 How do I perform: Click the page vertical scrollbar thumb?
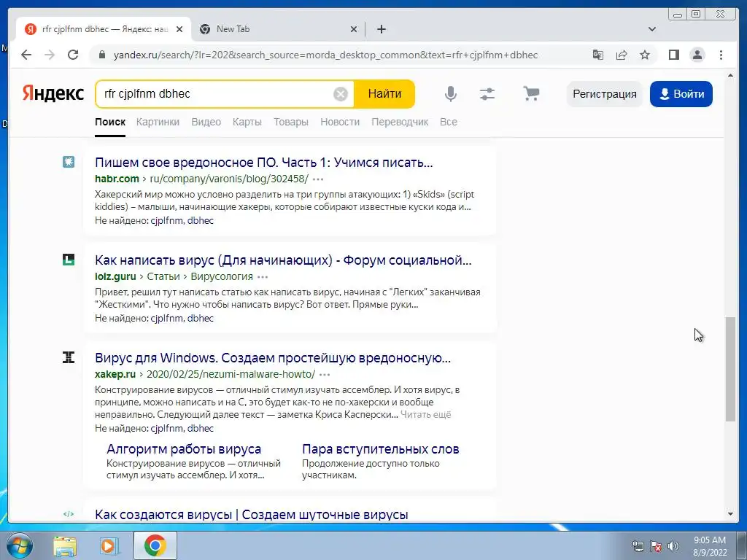pyautogui.click(x=730, y=369)
